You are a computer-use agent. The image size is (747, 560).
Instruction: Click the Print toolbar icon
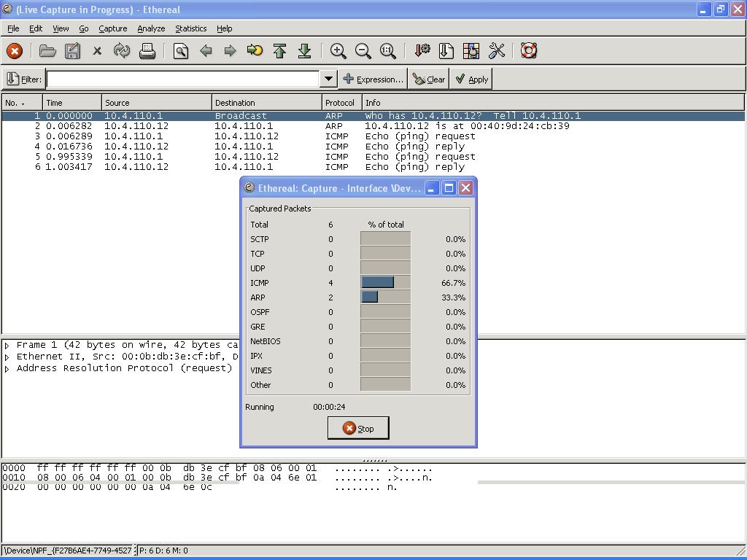(147, 51)
